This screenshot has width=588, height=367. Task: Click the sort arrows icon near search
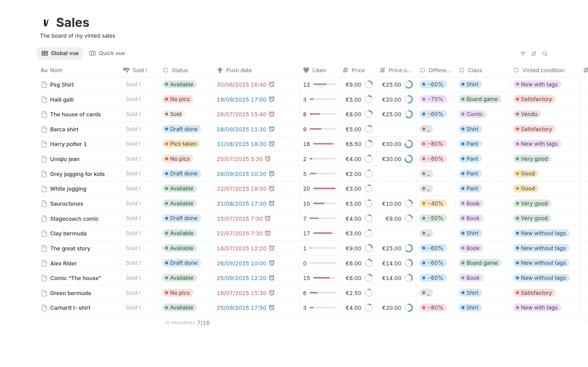[x=534, y=54]
